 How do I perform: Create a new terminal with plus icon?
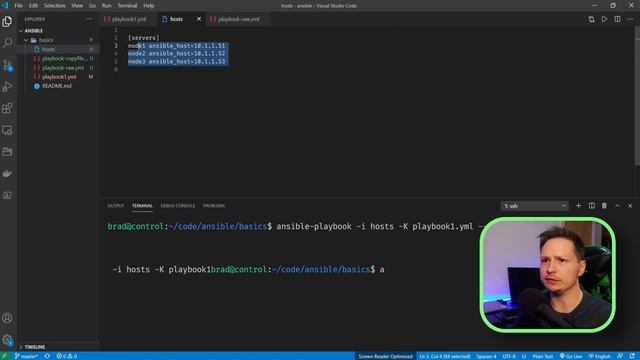(x=578, y=206)
